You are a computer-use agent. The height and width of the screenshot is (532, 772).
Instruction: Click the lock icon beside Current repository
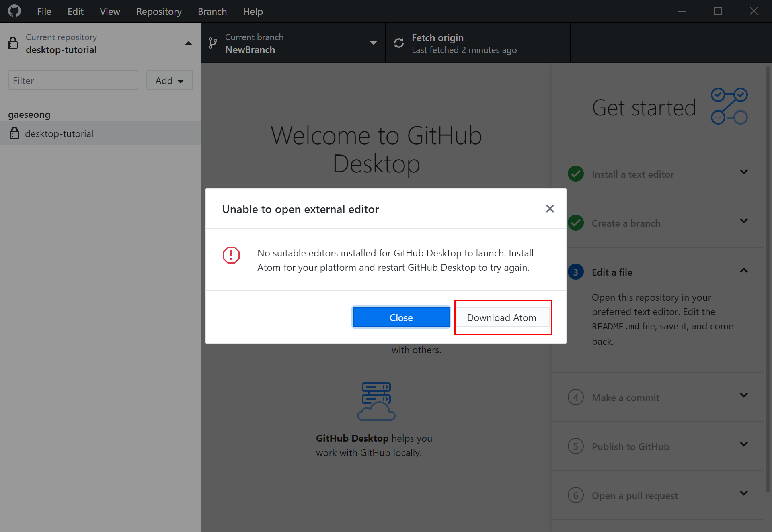coord(13,43)
